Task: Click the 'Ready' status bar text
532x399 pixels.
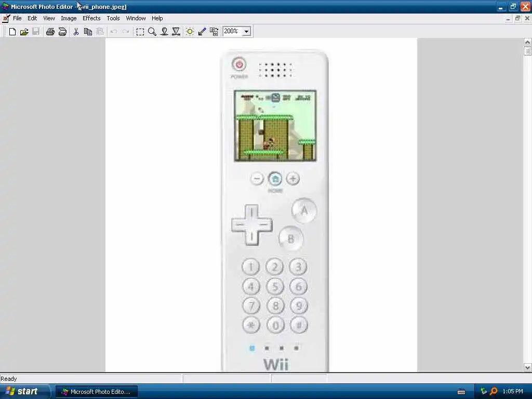Action: tap(9, 379)
